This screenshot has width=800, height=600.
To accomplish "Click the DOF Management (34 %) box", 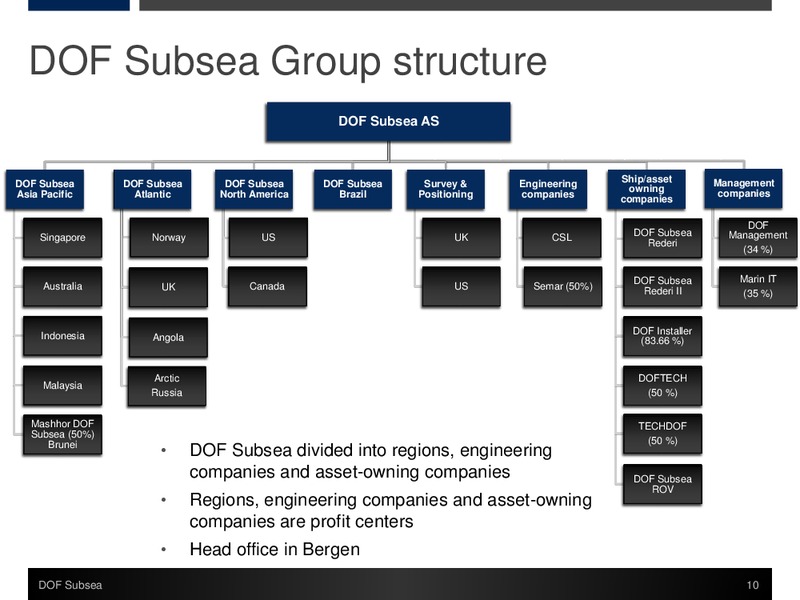I will [x=758, y=238].
